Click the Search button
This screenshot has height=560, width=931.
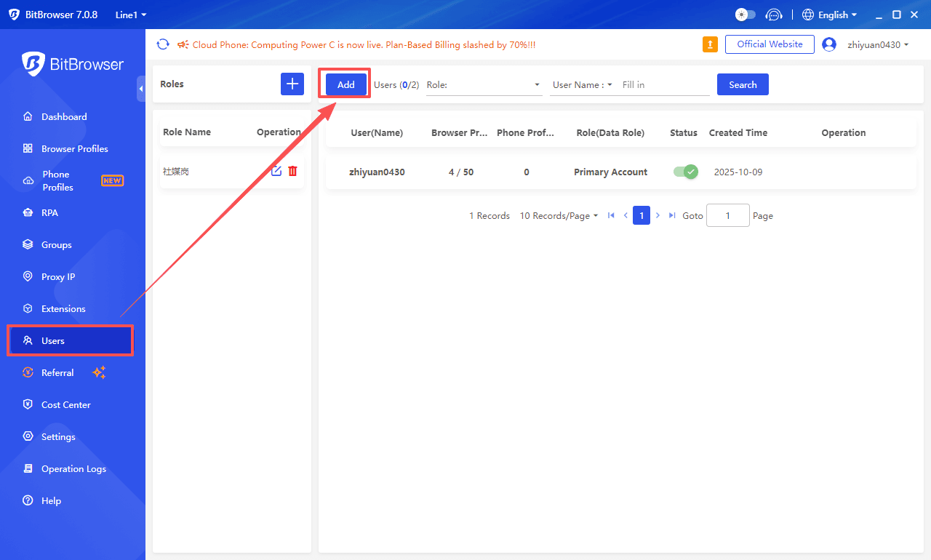coord(743,84)
